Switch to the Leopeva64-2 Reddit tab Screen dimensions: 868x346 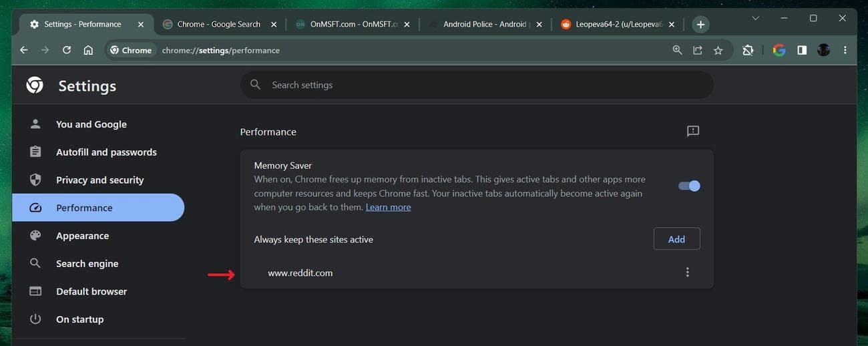pyautogui.click(x=618, y=25)
